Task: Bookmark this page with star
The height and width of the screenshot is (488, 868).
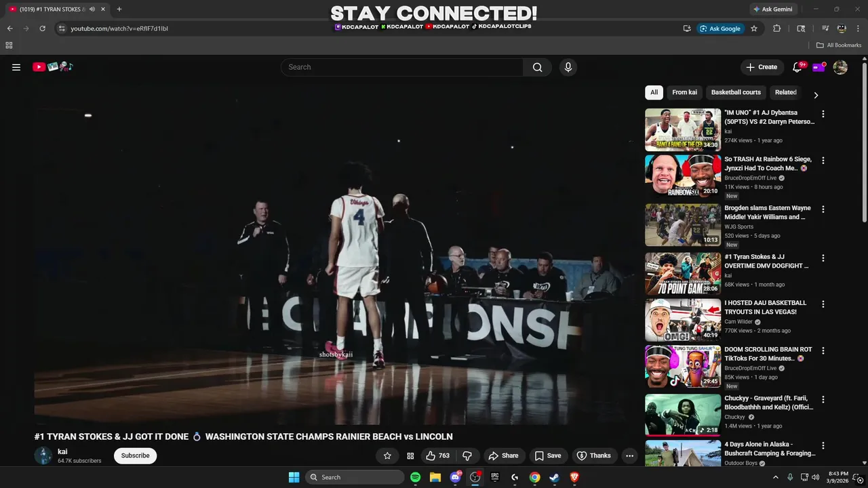Action: pos(754,28)
